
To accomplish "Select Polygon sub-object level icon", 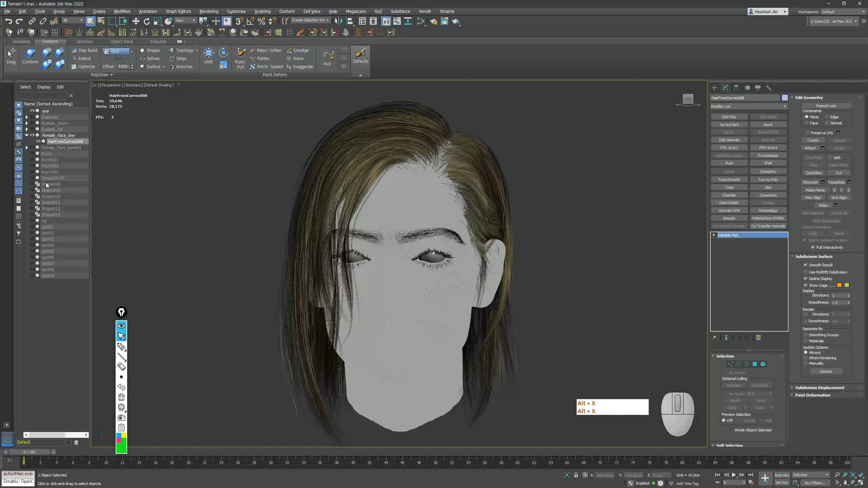I will [x=755, y=364].
